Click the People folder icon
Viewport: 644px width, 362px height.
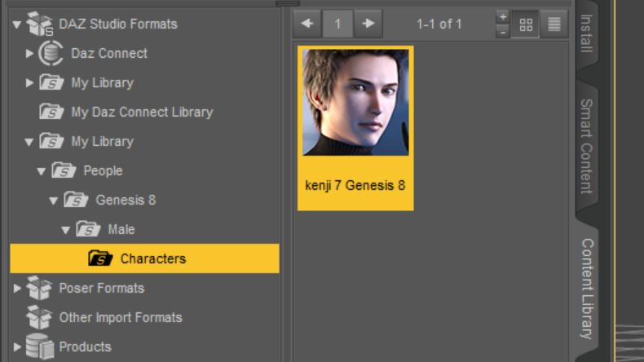coord(64,170)
